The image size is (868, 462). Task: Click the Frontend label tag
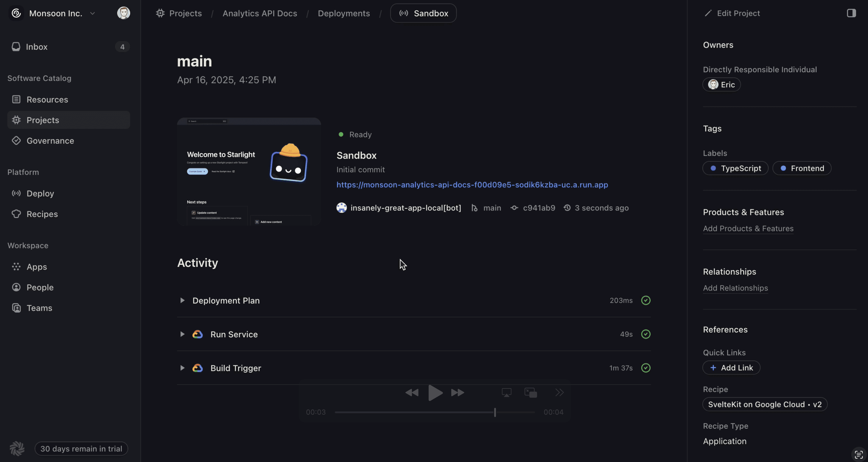tap(802, 168)
